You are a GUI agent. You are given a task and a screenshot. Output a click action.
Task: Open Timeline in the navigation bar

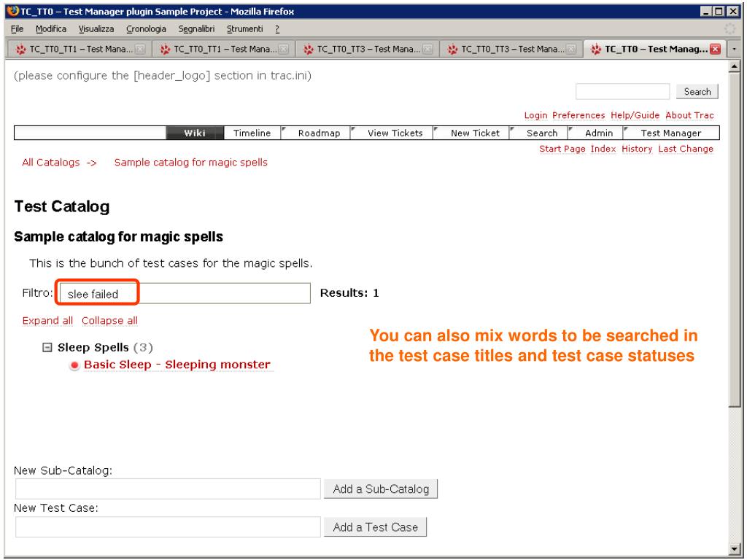coord(252,133)
